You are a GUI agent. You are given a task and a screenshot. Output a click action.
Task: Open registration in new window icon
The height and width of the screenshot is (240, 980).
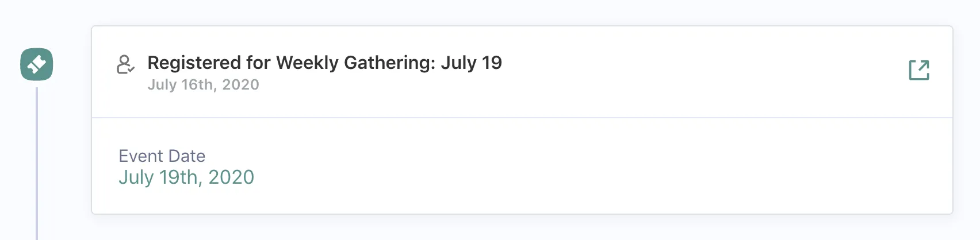pos(918,70)
